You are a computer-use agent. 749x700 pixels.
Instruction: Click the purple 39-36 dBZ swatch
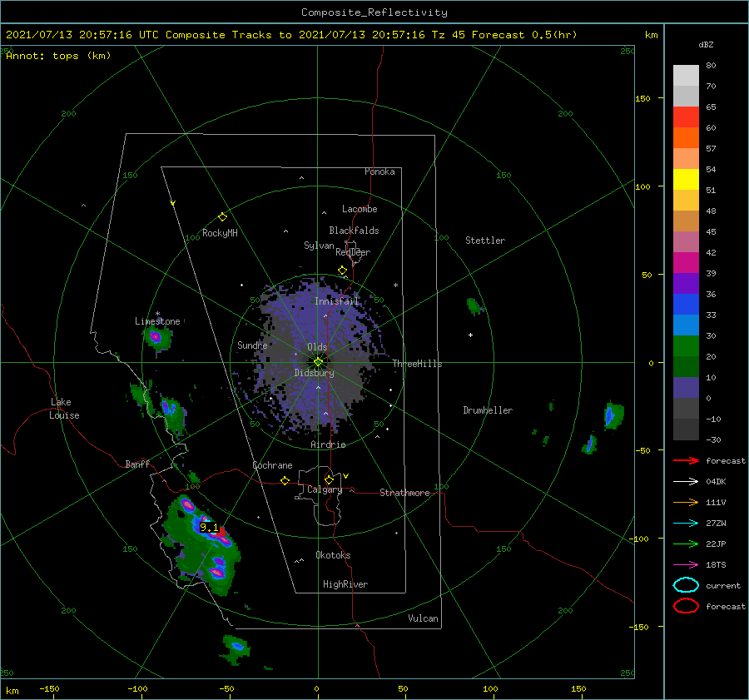[x=686, y=283]
